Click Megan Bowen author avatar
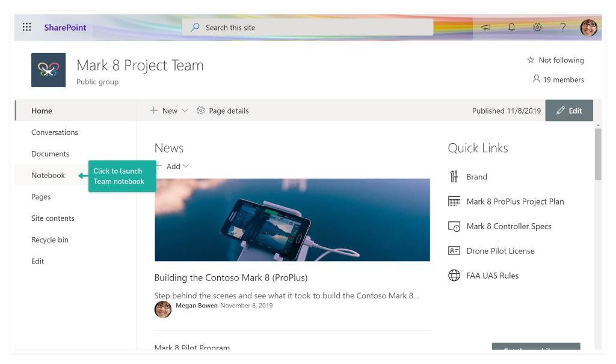616x364 pixels. point(163,309)
